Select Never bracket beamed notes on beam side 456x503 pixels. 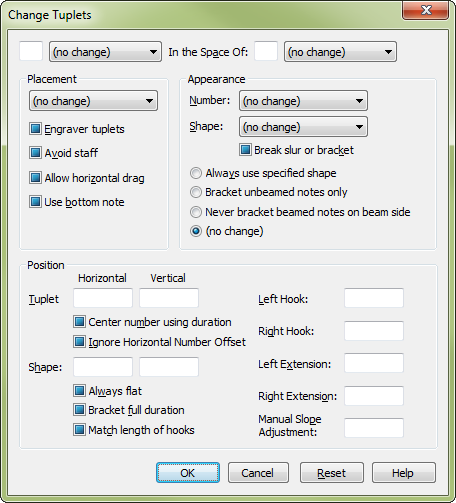click(196, 212)
